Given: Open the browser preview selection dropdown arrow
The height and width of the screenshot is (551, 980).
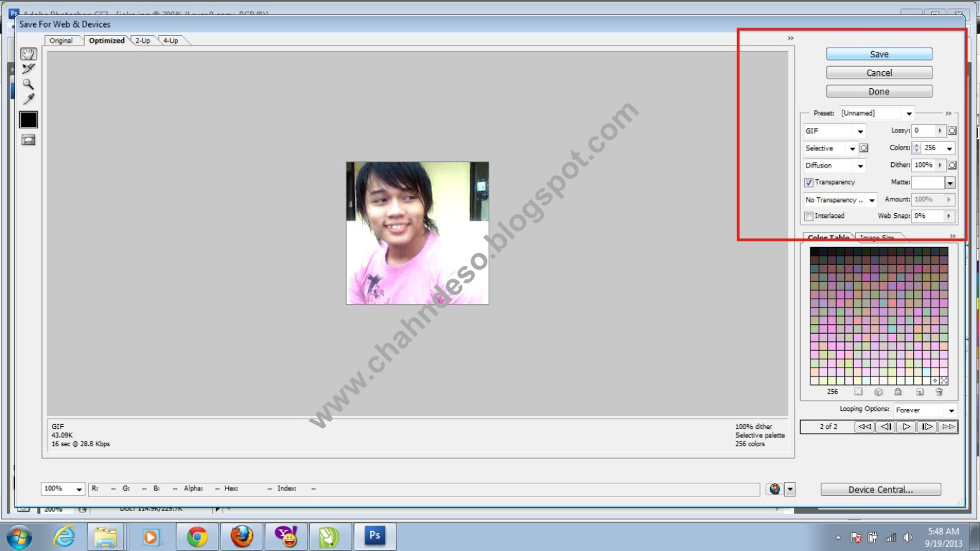Looking at the screenshot, I should tap(790, 490).
